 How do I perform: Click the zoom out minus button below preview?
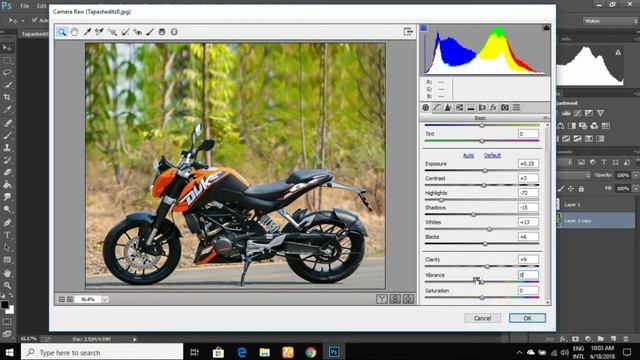[x=62, y=300]
